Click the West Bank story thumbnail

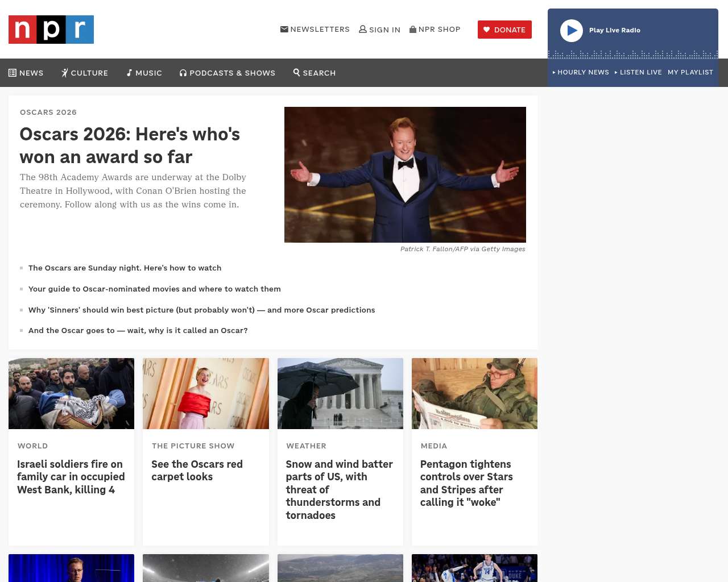pyautogui.click(x=71, y=393)
